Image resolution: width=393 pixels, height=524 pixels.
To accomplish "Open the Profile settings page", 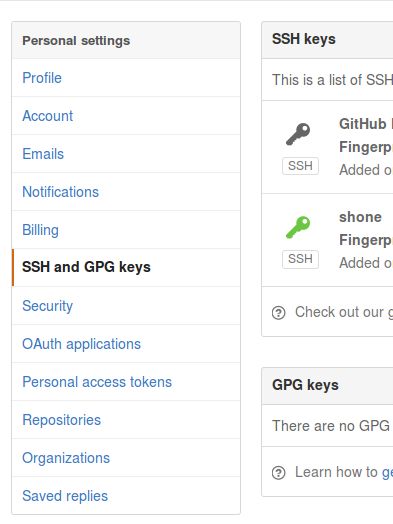I will (x=126, y=78).
